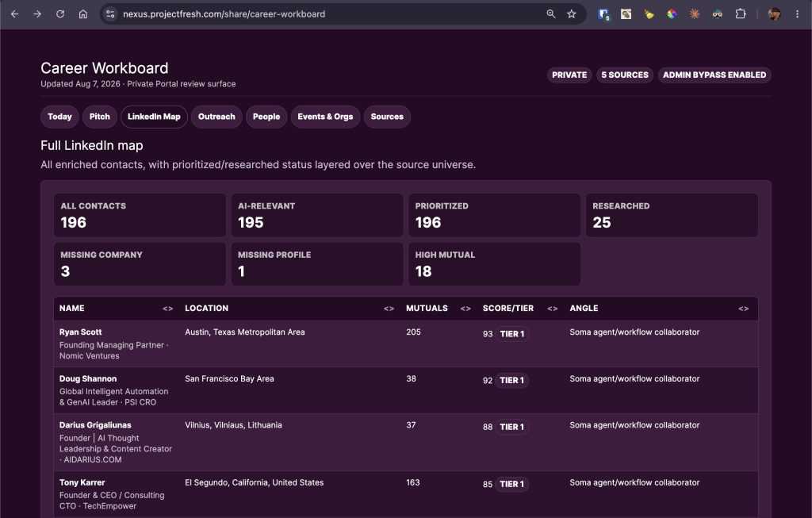Click TIER 1 badge in Ryan Scott row

coord(511,334)
